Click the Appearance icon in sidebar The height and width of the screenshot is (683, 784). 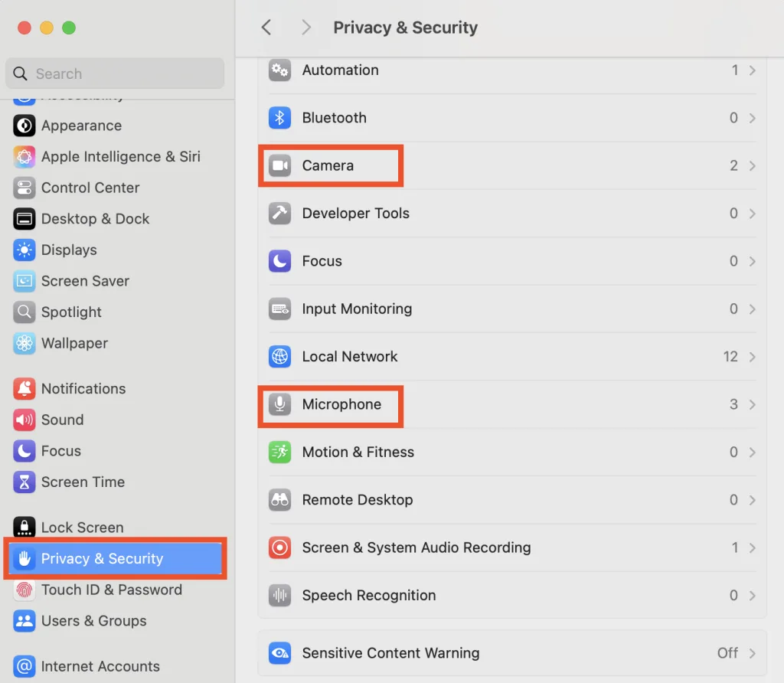(x=24, y=126)
